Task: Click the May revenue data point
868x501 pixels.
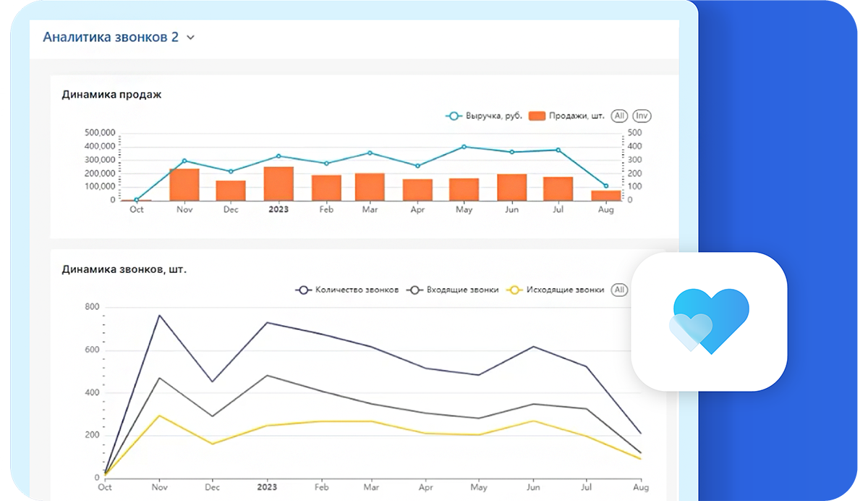Action: [x=464, y=147]
